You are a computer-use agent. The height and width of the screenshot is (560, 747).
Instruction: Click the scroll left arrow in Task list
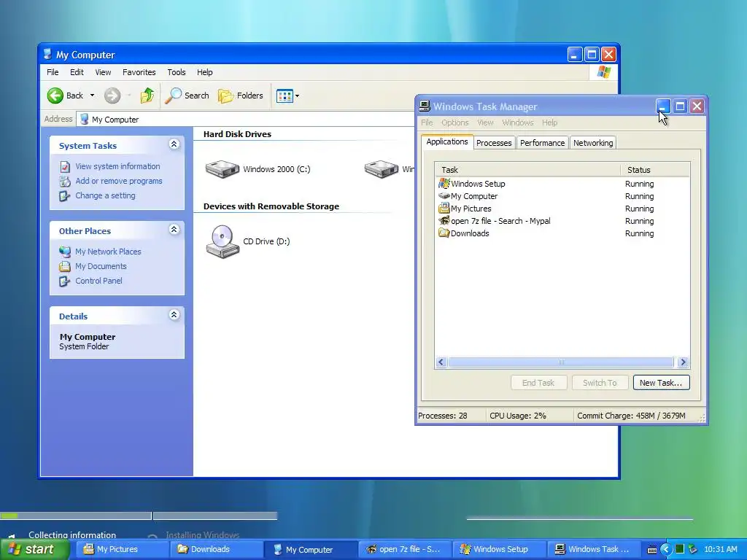coord(441,362)
